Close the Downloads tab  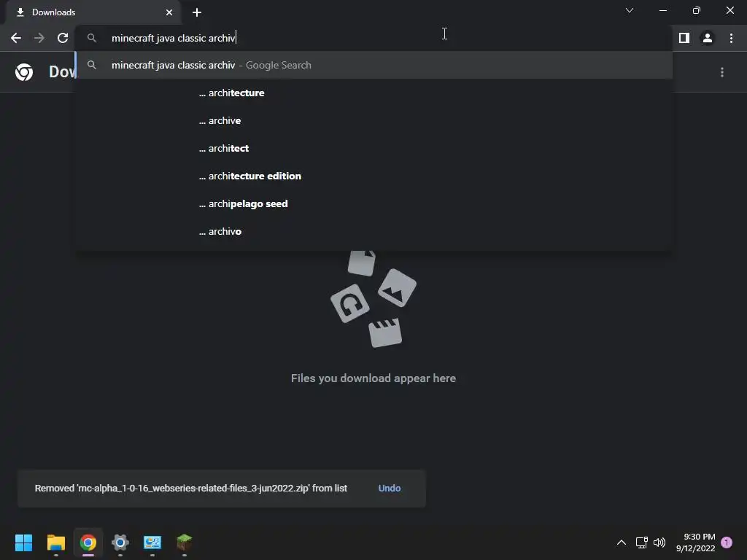169,12
